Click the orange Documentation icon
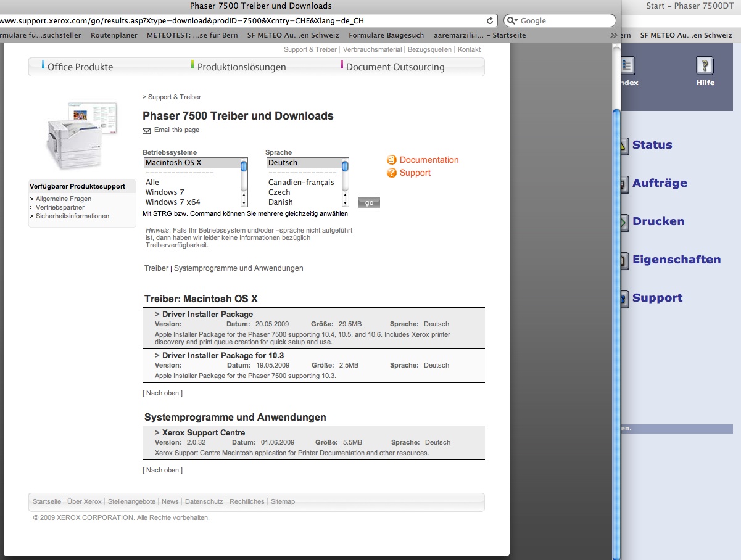741x560 pixels. click(x=391, y=160)
